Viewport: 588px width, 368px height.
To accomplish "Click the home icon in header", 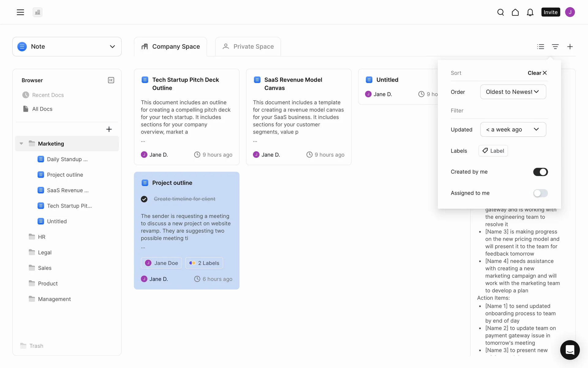I will (x=515, y=12).
